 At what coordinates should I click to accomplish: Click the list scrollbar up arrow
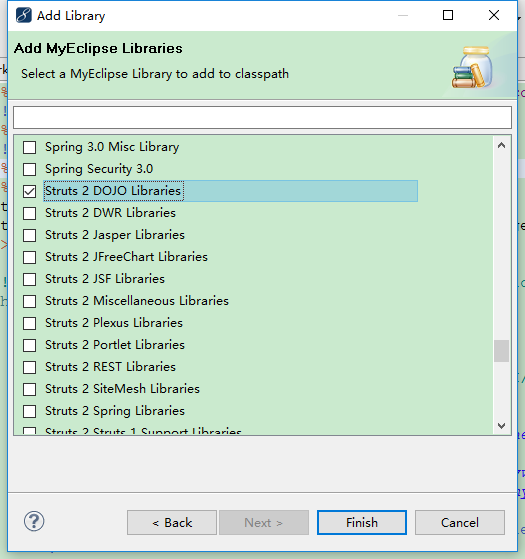(501, 145)
